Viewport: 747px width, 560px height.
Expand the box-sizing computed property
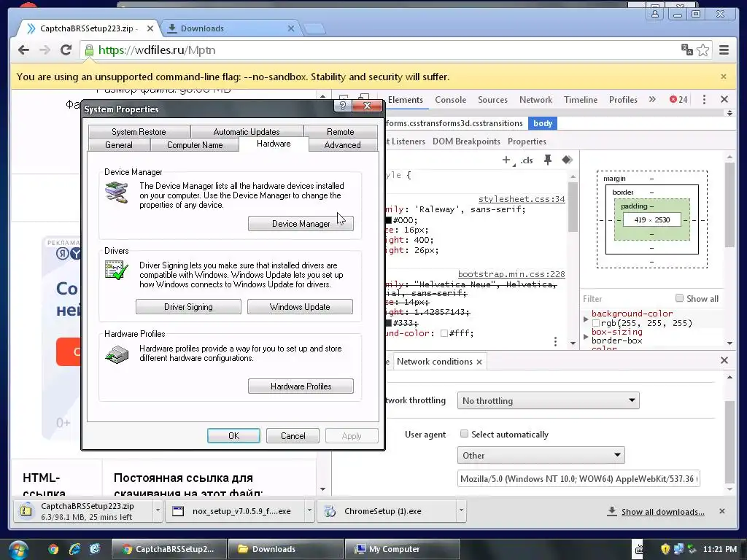586,336
